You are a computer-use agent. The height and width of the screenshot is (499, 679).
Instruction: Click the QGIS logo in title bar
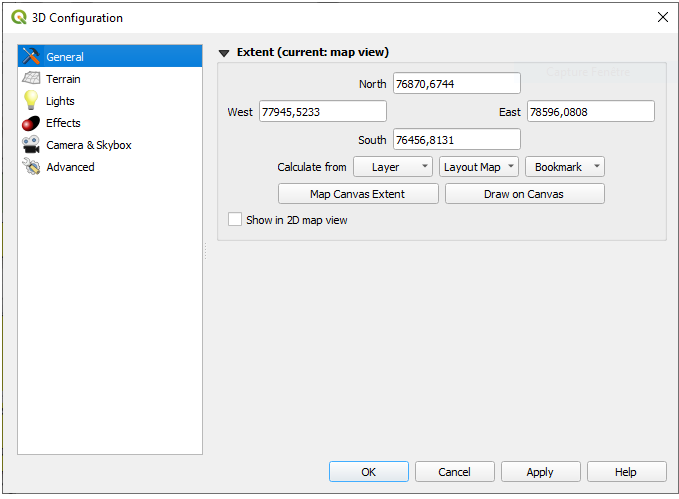pyautogui.click(x=18, y=17)
